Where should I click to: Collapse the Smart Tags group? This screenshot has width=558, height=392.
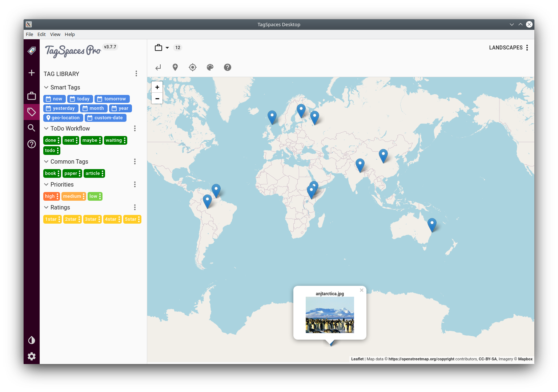tap(46, 87)
